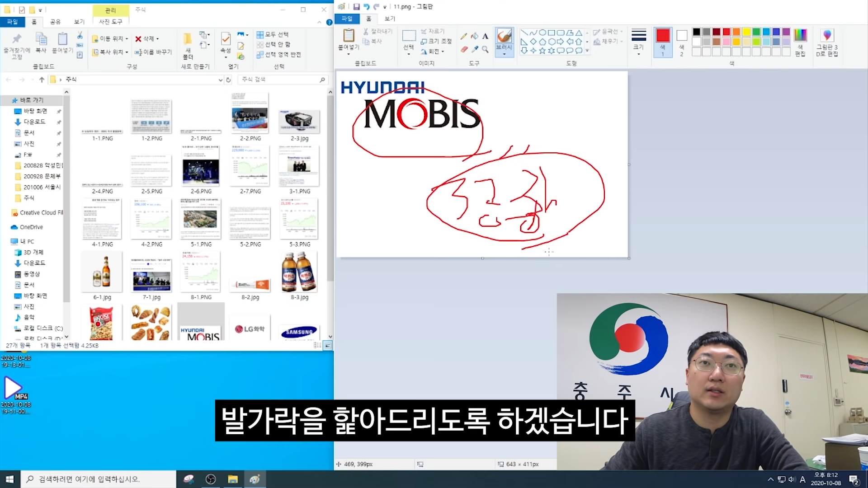Image resolution: width=868 pixels, height=488 pixels.
Task: Select the 6-1.jpg beer bottle file
Action: [x=102, y=276]
